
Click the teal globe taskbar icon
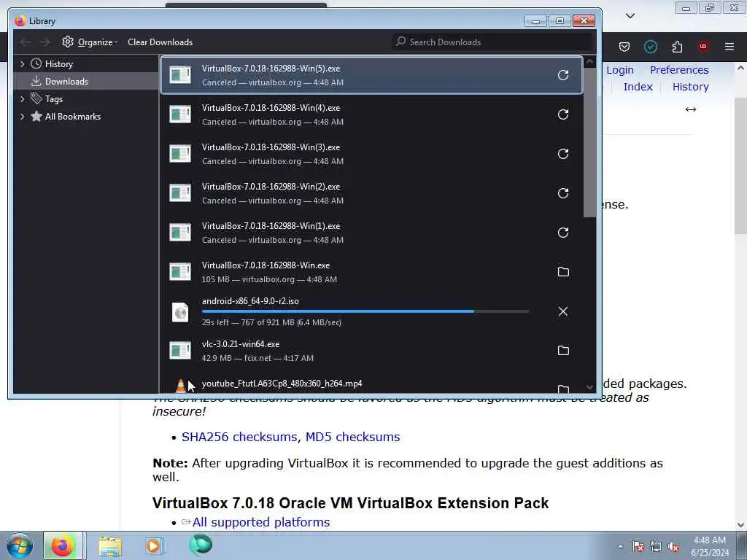point(200,545)
